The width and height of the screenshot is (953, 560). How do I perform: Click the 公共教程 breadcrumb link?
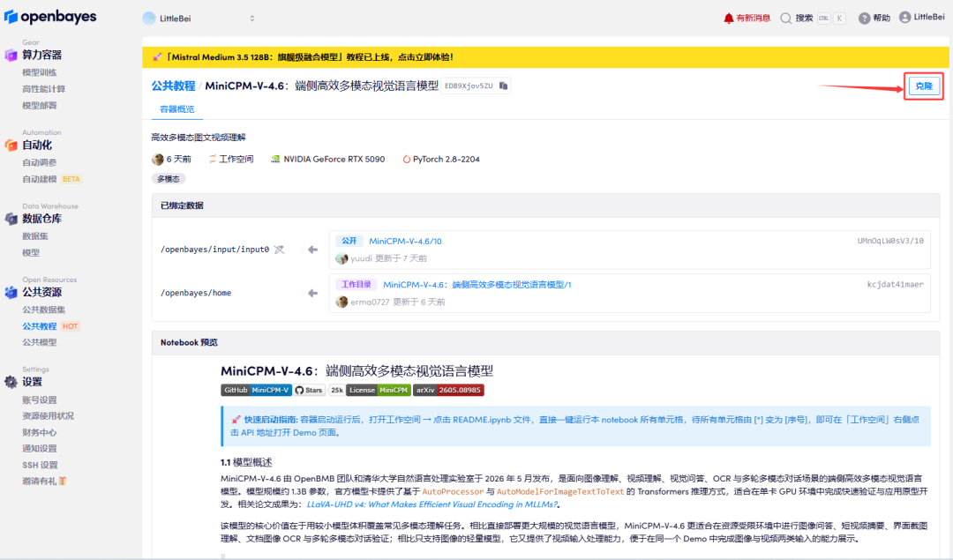pos(173,86)
